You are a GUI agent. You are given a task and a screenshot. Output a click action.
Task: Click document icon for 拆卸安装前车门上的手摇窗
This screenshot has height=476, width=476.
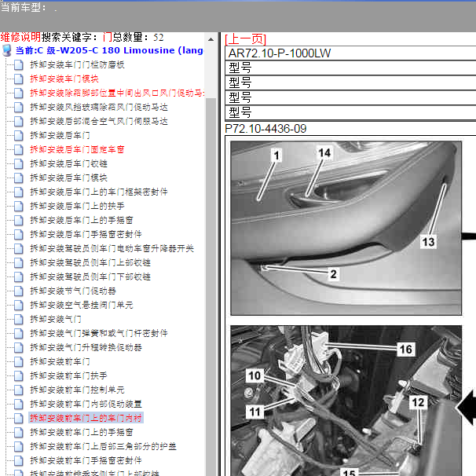pyautogui.click(x=19, y=432)
